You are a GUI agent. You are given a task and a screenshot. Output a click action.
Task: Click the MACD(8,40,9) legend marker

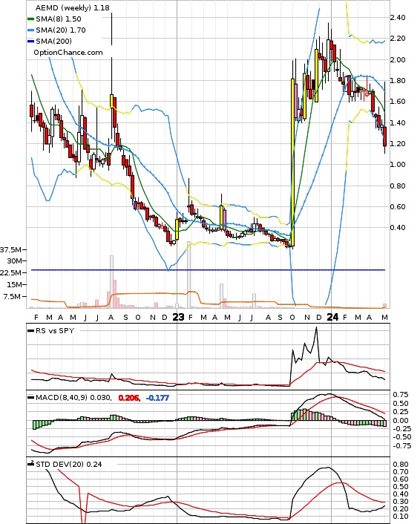(30, 398)
